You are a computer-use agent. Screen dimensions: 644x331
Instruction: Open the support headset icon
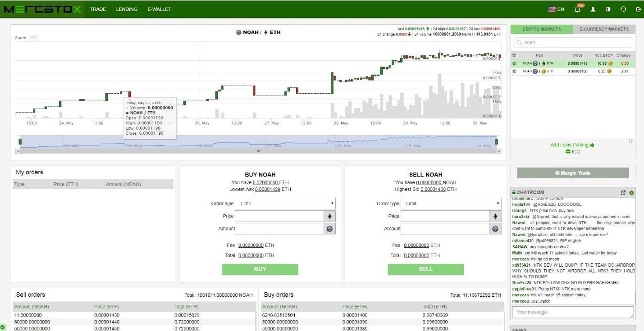pos(623,9)
